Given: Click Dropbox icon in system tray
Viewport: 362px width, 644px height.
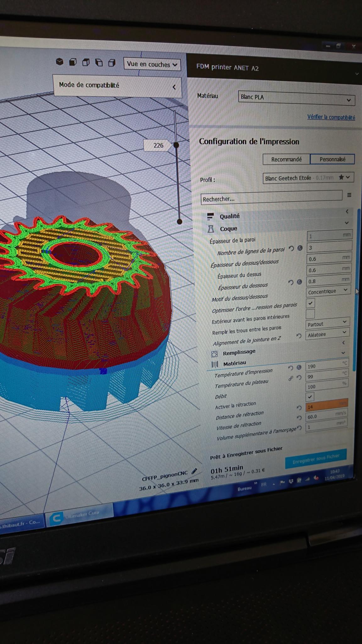Looking at the screenshot, I should pos(291,481).
